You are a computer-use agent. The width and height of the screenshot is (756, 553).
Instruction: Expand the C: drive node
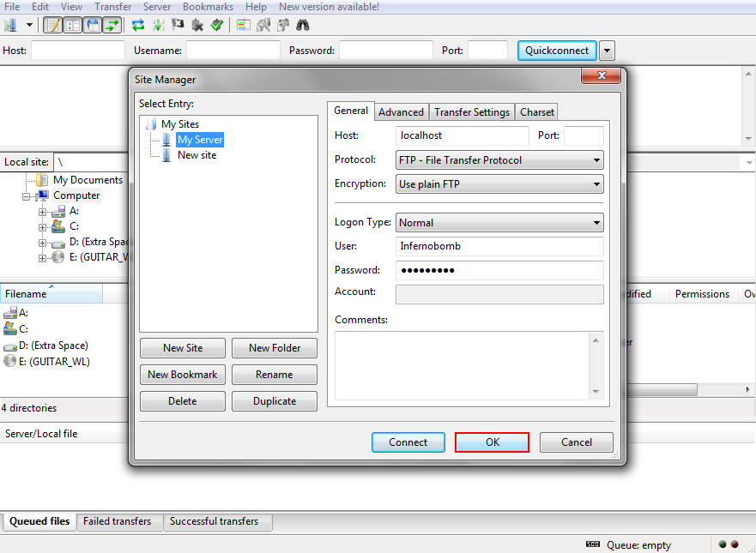[42, 227]
